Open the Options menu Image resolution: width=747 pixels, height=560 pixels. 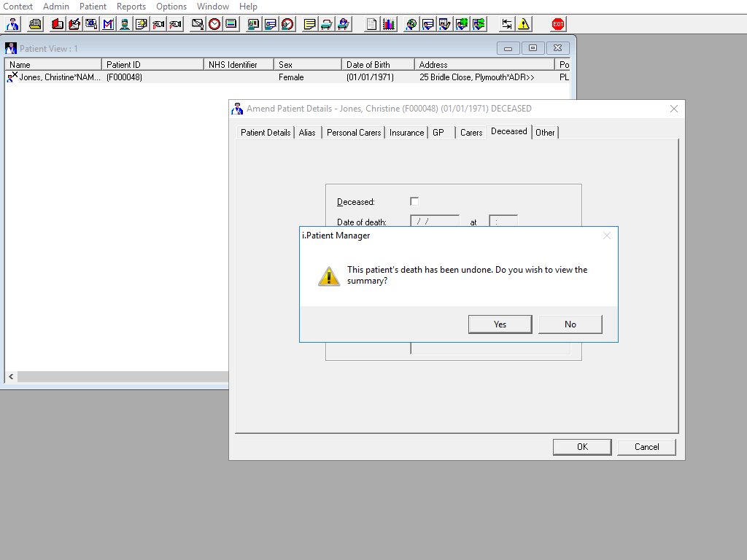pyautogui.click(x=171, y=6)
